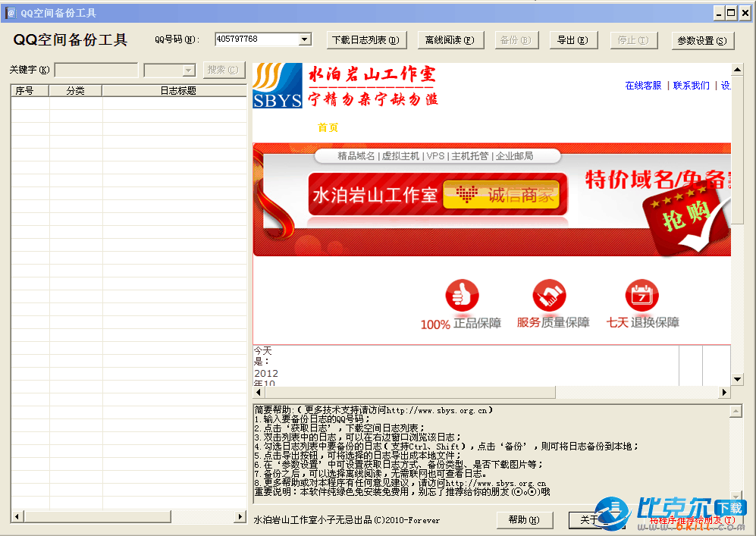Click the 重要说明 line in the help box
Image resolution: width=756 pixels, height=536 pixels.
coord(402,492)
